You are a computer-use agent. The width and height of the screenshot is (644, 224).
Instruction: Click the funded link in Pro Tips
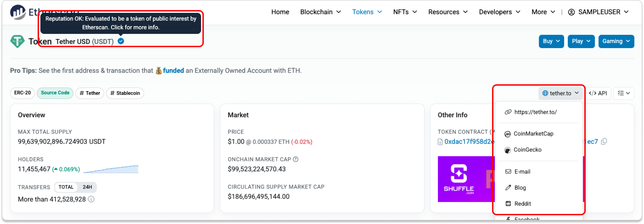(173, 71)
